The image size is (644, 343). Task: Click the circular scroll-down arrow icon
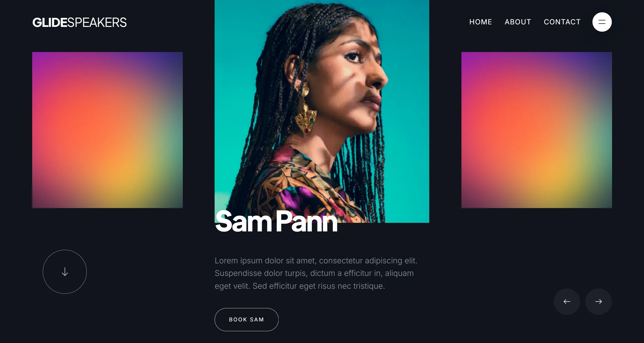pos(65,272)
